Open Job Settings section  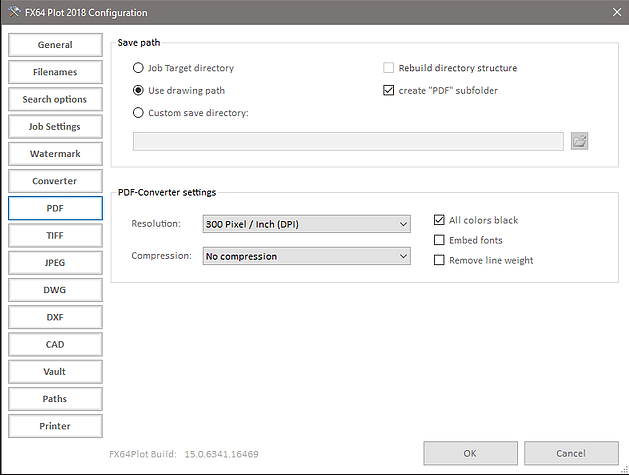pos(55,127)
